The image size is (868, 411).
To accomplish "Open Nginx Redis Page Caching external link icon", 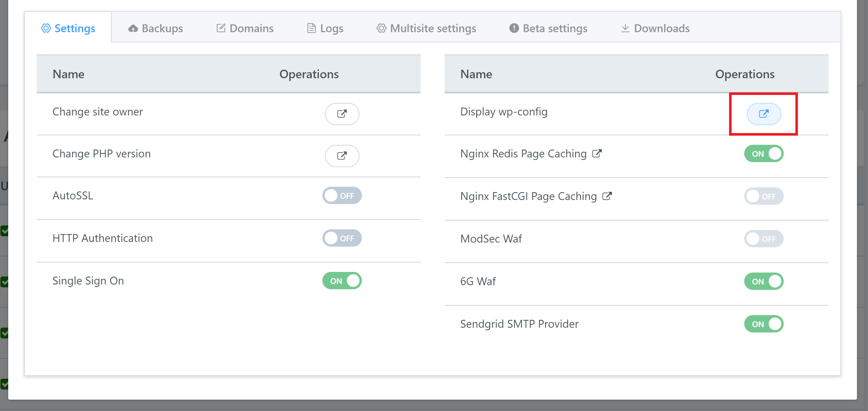I will click(x=597, y=154).
